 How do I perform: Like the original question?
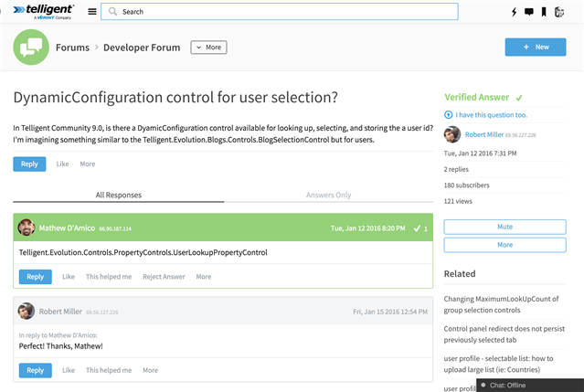pyautogui.click(x=62, y=164)
